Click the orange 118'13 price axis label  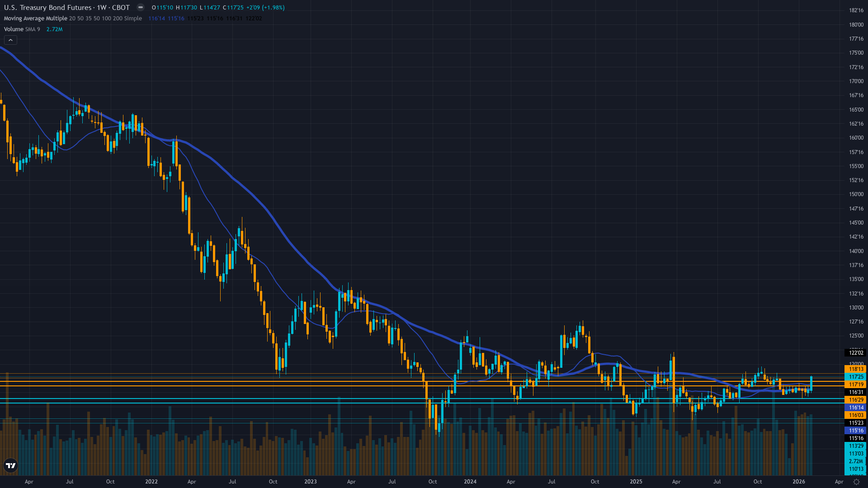tap(856, 369)
